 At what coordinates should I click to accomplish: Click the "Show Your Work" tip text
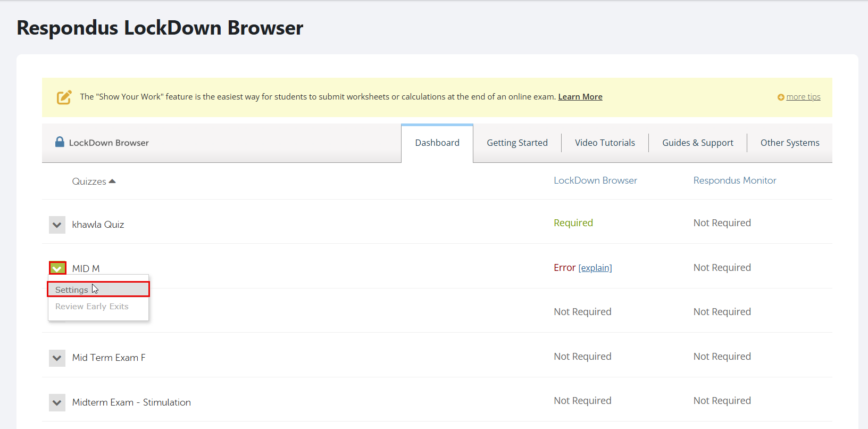point(318,97)
